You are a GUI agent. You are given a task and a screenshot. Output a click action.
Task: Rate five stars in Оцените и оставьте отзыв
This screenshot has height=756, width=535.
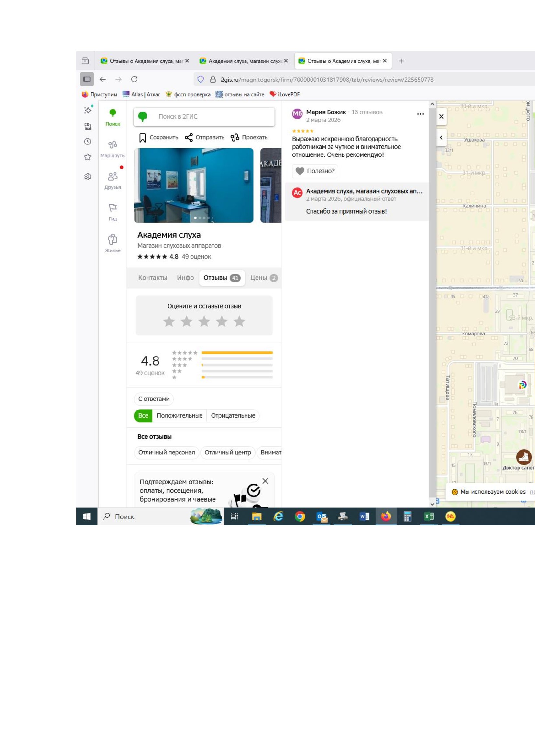pyautogui.click(x=239, y=322)
